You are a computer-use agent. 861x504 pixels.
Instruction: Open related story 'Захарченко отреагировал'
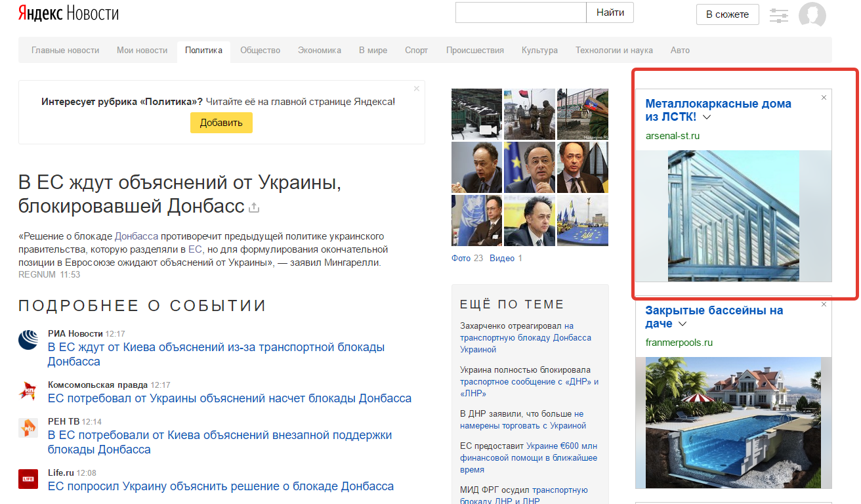coord(526,337)
